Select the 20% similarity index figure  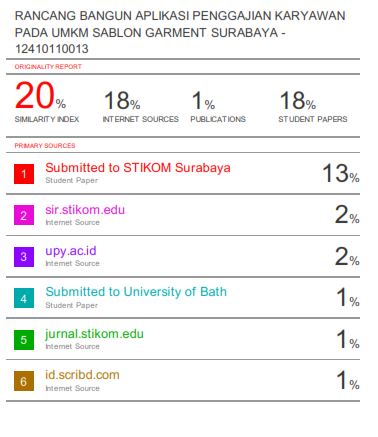click(40, 96)
